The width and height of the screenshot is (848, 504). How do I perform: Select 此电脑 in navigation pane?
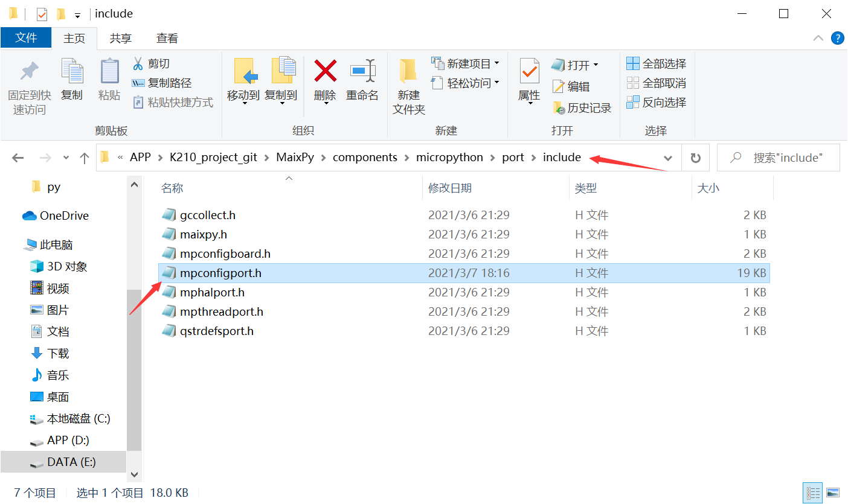click(x=48, y=244)
